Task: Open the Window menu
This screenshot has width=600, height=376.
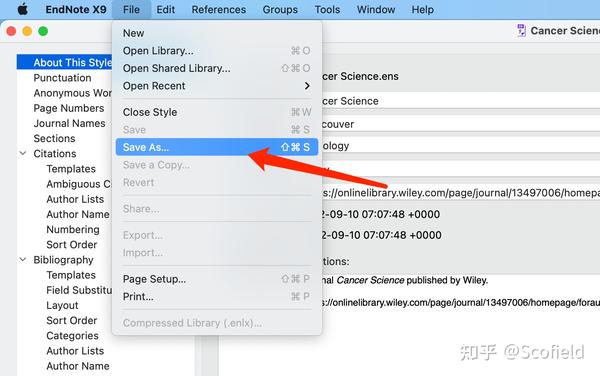Action: coord(376,10)
